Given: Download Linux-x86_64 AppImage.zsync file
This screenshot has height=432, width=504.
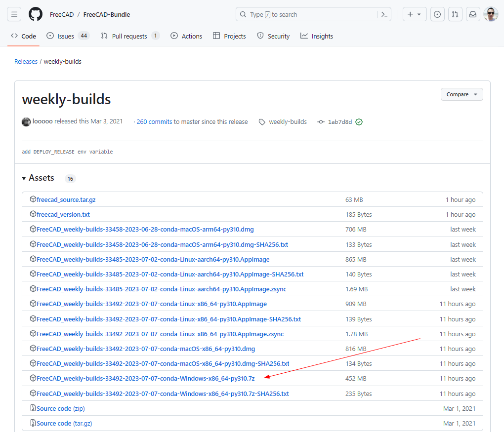Looking at the screenshot, I should click(160, 334).
